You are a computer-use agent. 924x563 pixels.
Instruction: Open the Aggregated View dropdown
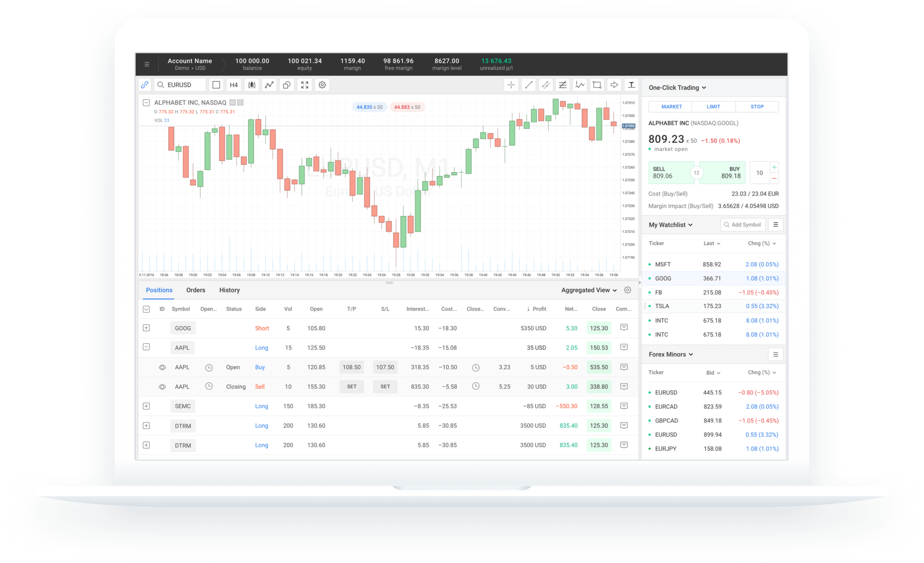[589, 290]
